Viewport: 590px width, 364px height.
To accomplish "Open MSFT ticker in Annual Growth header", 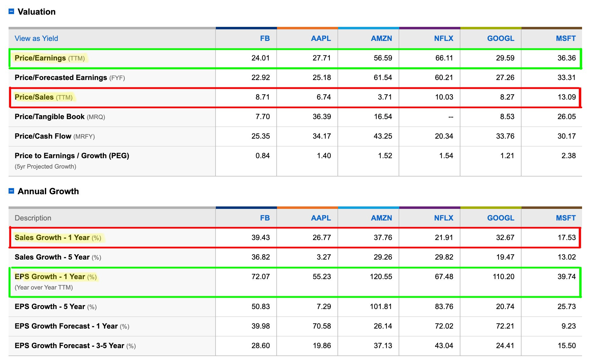I will pyautogui.click(x=566, y=218).
